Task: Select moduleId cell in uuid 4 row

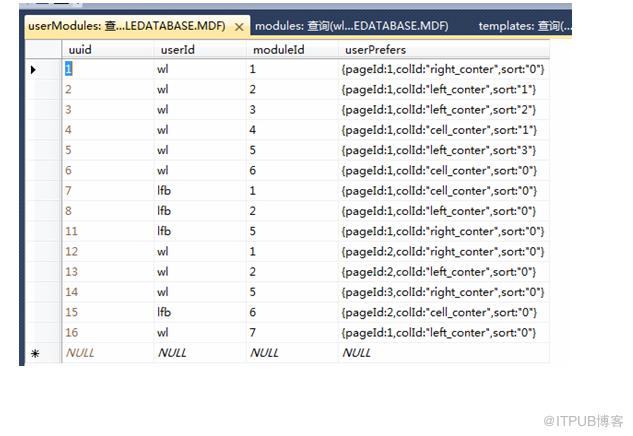Action: [x=292, y=130]
